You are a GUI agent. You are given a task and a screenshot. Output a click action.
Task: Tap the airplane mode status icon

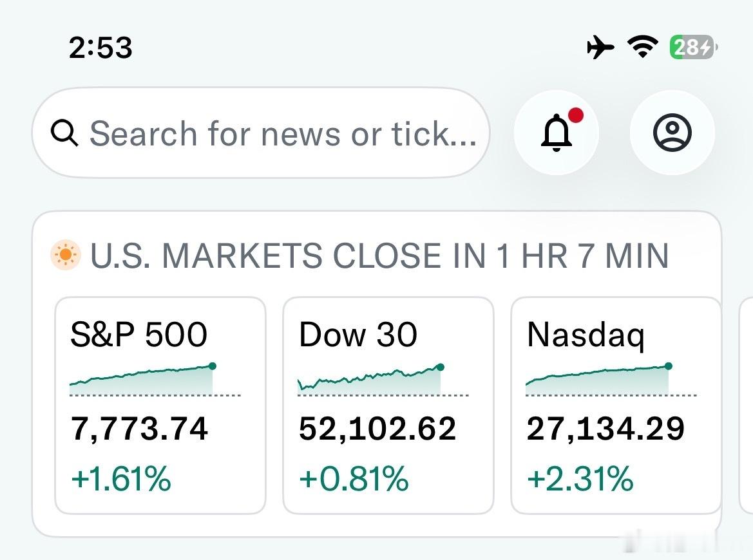[600, 47]
